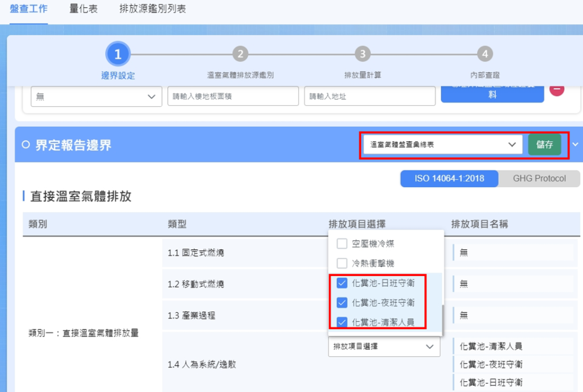
Task: Uncheck 化糞池-清潔人員 checkbox
Action: click(342, 323)
